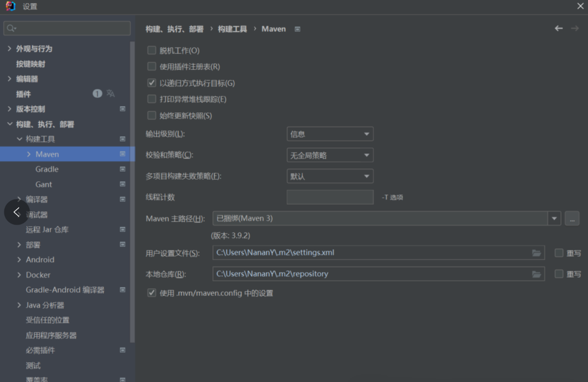Click the 线程计数 input field

click(330, 197)
